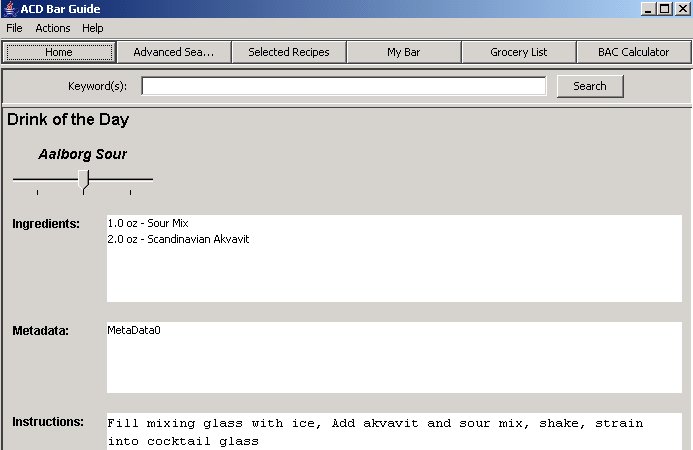
Task: Maximize the ACD Bar Guide window
Action: [665, 9]
